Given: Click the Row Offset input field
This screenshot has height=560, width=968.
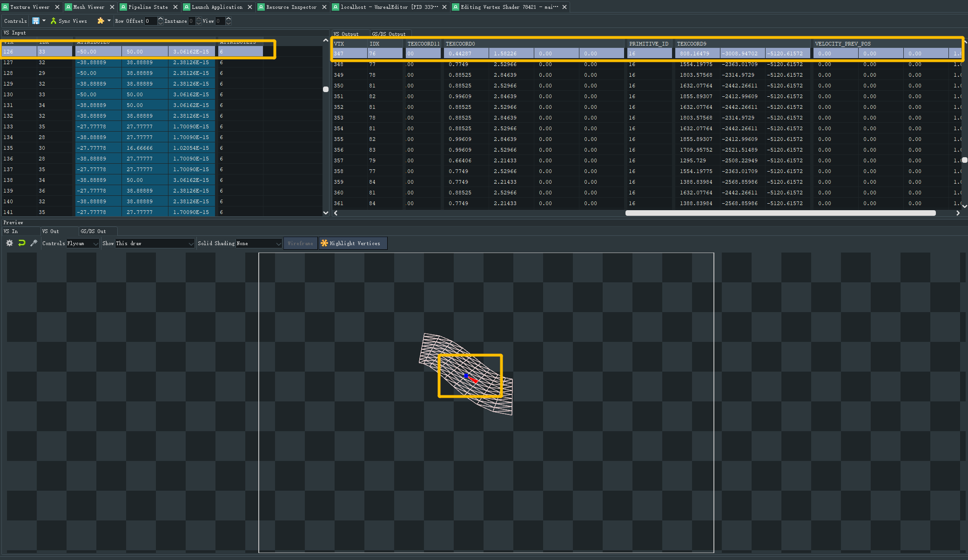Looking at the screenshot, I should [151, 21].
